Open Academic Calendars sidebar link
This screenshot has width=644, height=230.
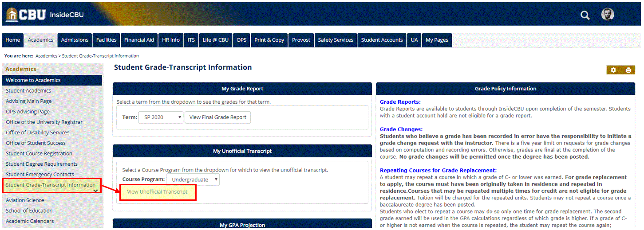30,221
